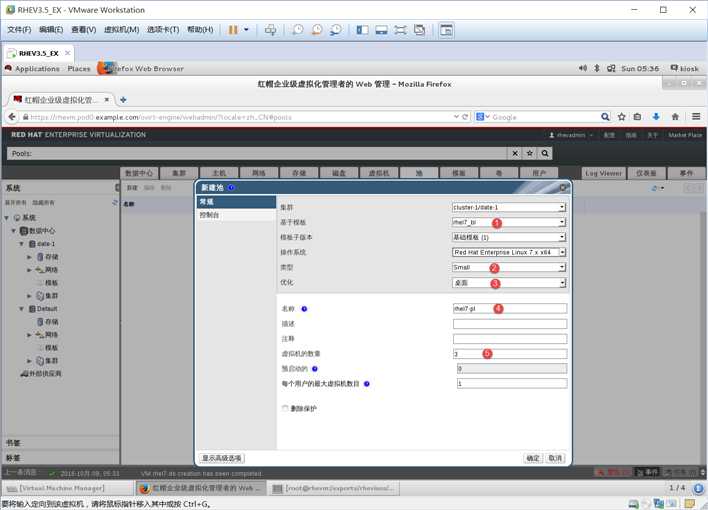Bookmark the Pools search with star icon
Viewport: 708px width, 510px height.
530,154
